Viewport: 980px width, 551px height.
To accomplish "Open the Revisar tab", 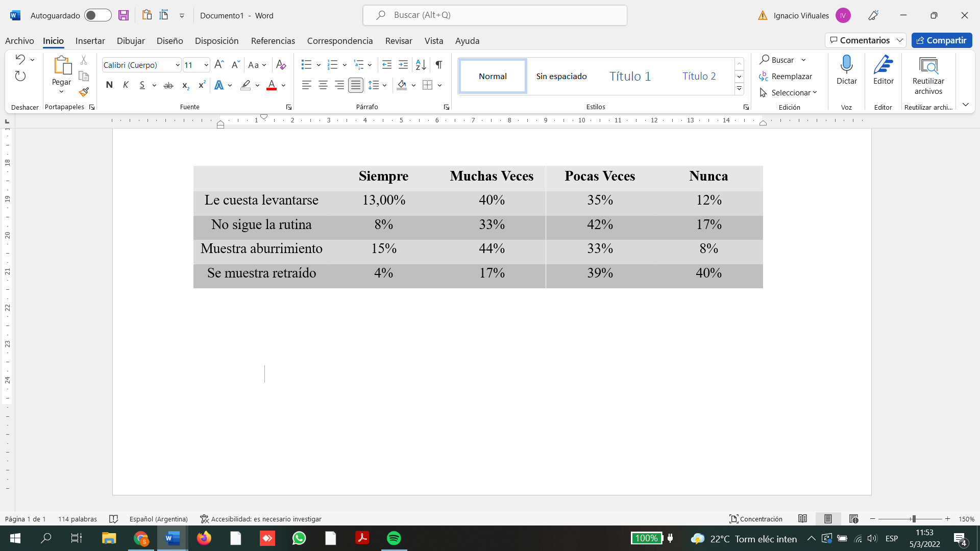I will (x=399, y=41).
